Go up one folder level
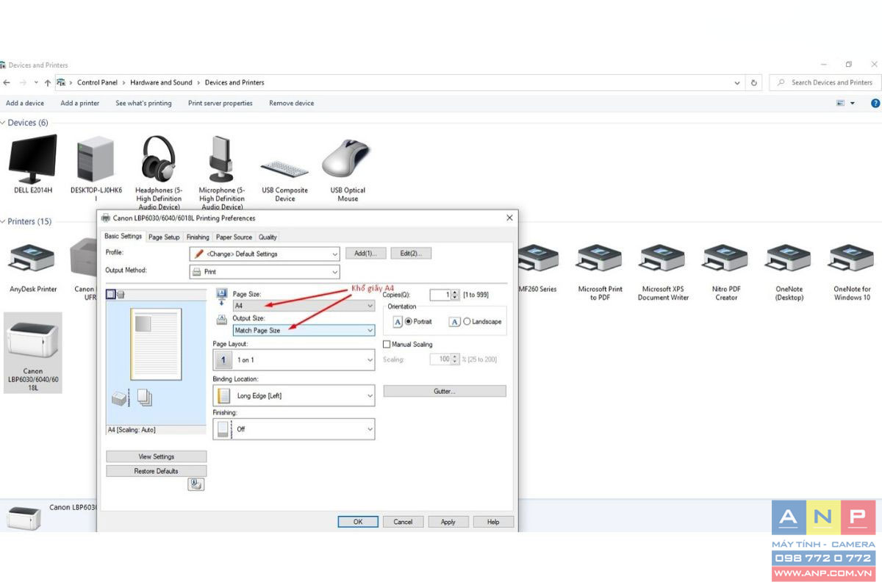This screenshot has height=588, width=882. click(47, 82)
